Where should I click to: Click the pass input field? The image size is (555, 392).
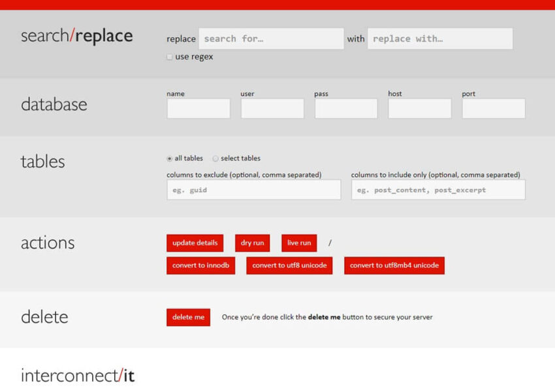pyautogui.click(x=345, y=108)
